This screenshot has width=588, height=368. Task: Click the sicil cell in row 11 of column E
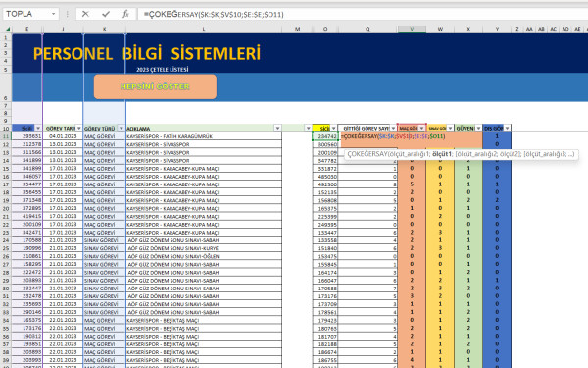[x=27, y=136]
